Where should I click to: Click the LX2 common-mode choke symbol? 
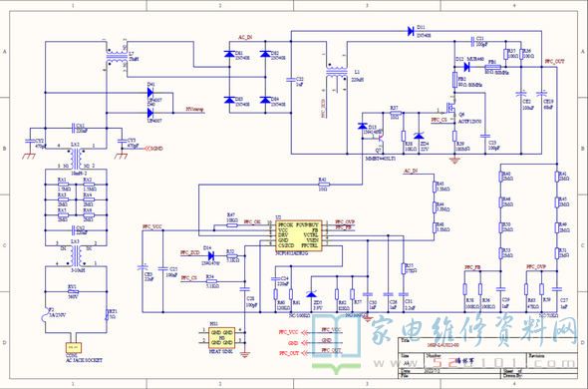click(76, 158)
